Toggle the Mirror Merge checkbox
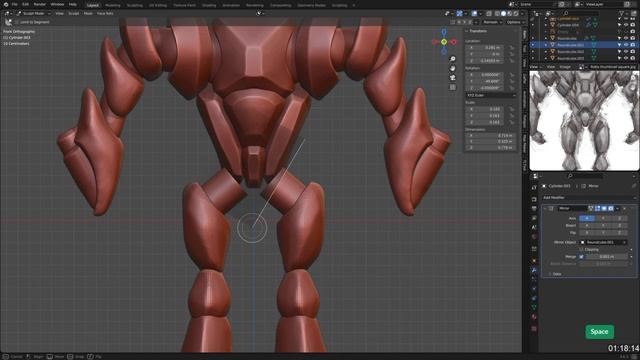The height and width of the screenshot is (360, 640). click(x=581, y=257)
